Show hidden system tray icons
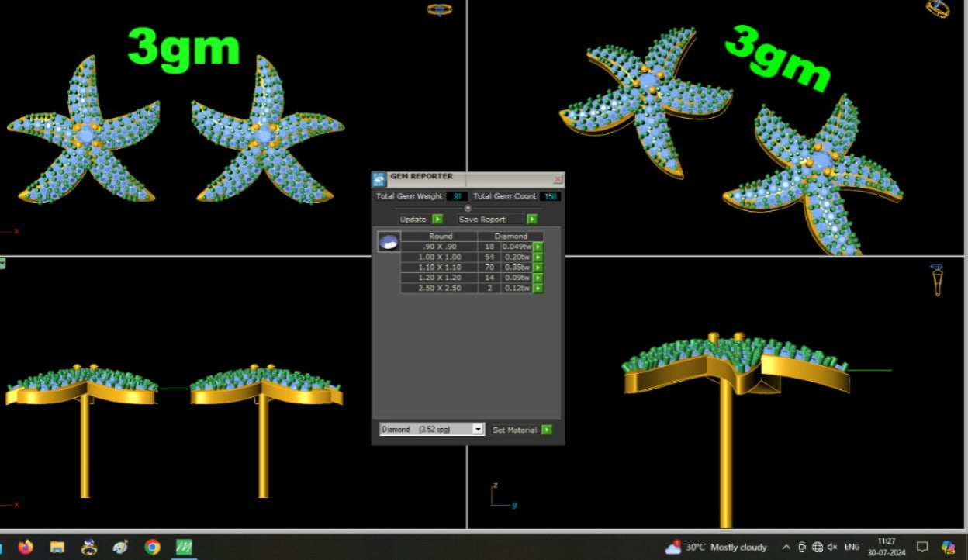 (786, 547)
